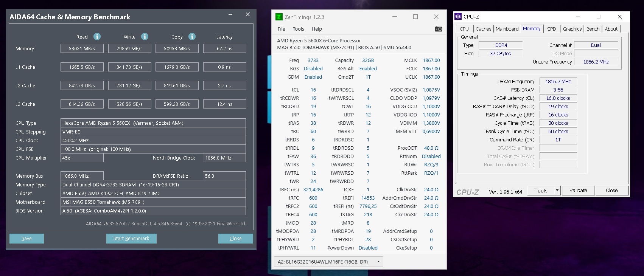Image resolution: width=644 pixels, height=276 pixels.
Task: Minimize the ZenTimings window
Action: coord(395,17)
